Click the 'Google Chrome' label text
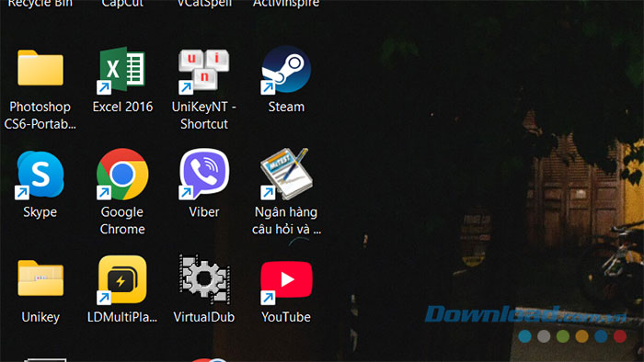 122,221
